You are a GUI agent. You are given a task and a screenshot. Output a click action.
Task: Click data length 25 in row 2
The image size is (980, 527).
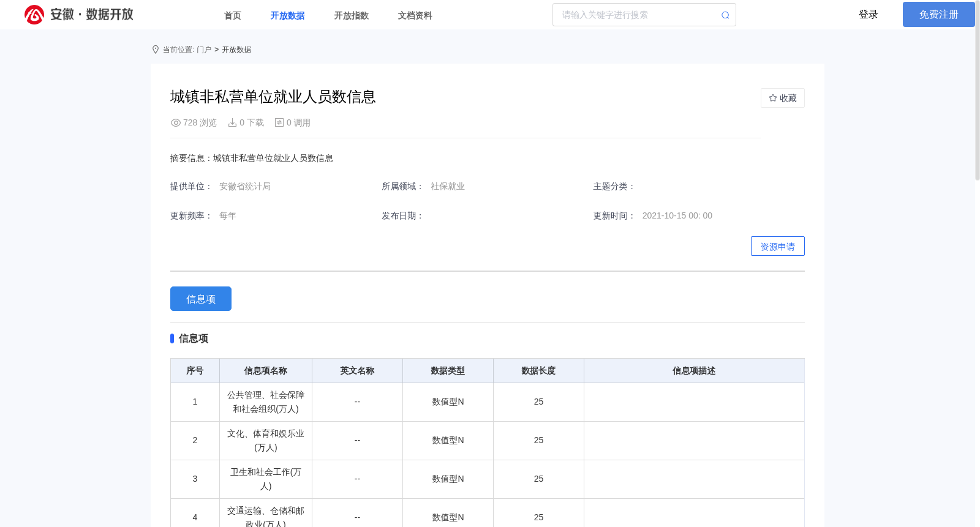[x=538, y=441]
